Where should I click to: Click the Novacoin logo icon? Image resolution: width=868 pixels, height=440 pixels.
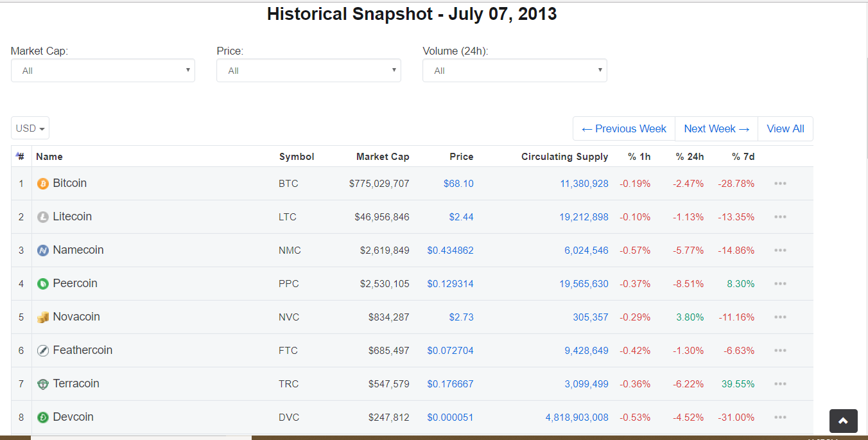pyautogui.click(x=43, y=317)
